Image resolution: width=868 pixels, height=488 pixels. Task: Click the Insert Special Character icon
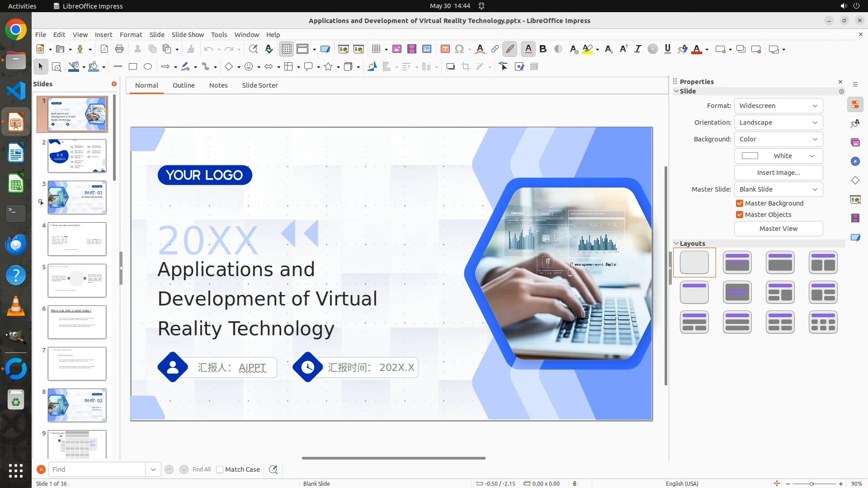459,49
